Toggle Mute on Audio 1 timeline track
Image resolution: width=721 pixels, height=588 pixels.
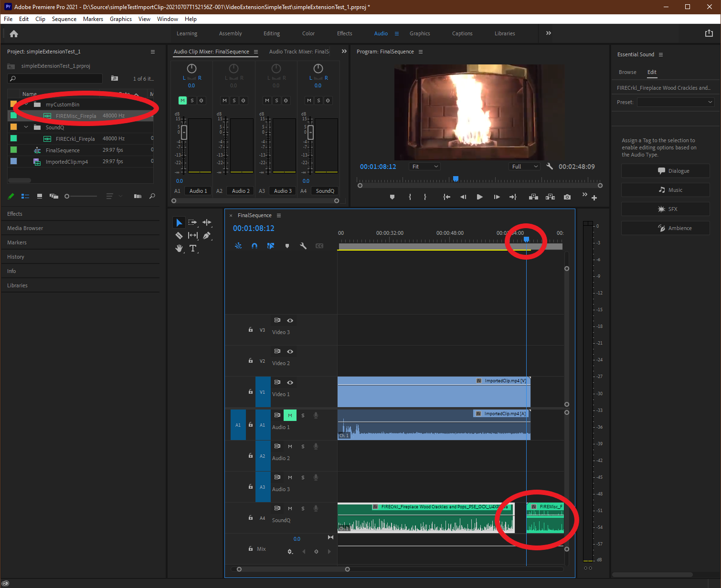point(290,415)
